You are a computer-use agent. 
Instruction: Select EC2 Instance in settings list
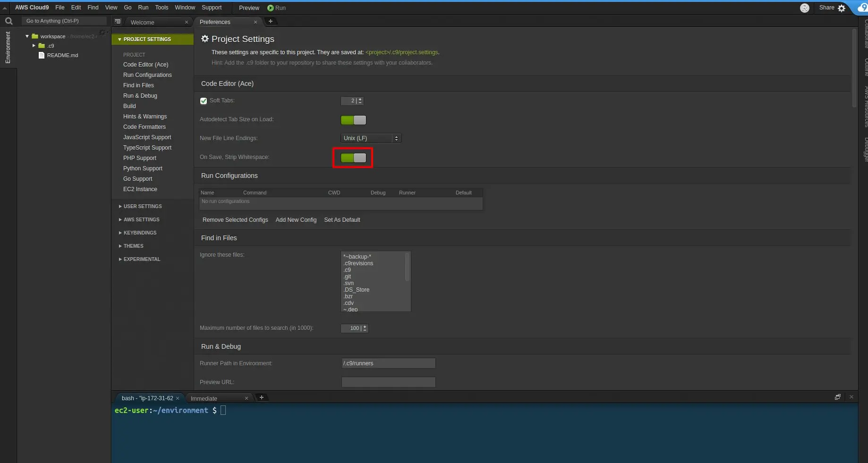[140, 189]
